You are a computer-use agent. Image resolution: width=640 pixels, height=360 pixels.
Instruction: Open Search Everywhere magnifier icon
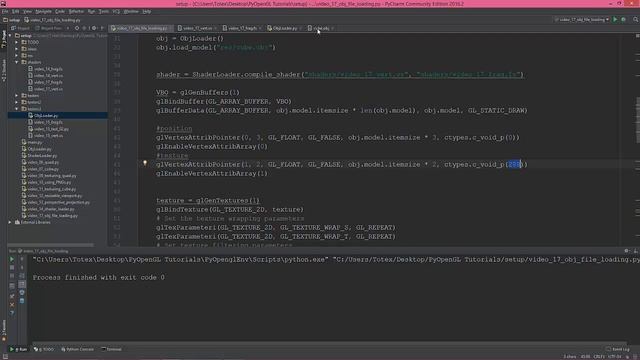click(x=636, y=20)
